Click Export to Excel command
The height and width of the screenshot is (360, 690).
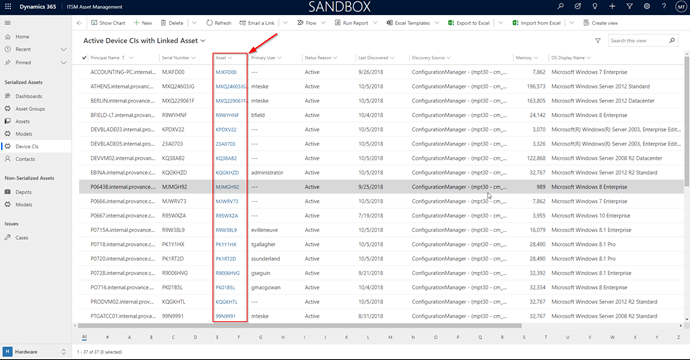point(469,23)
